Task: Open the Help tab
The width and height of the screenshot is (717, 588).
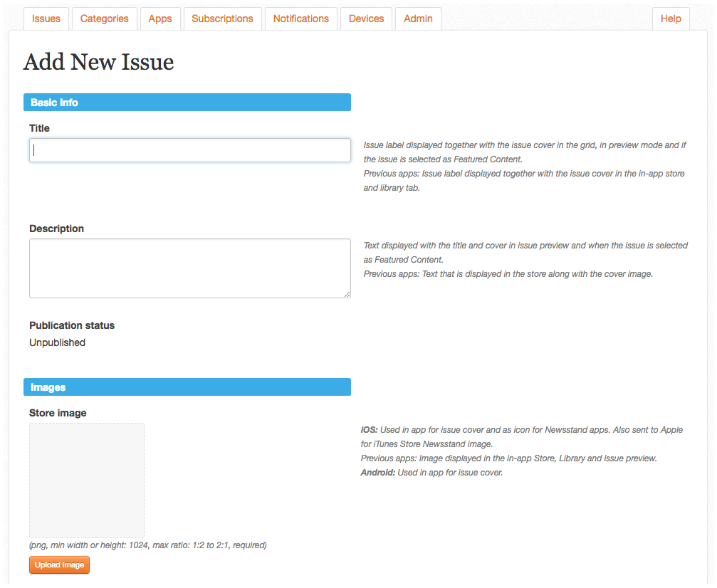Action: click(x=671, y=19)
